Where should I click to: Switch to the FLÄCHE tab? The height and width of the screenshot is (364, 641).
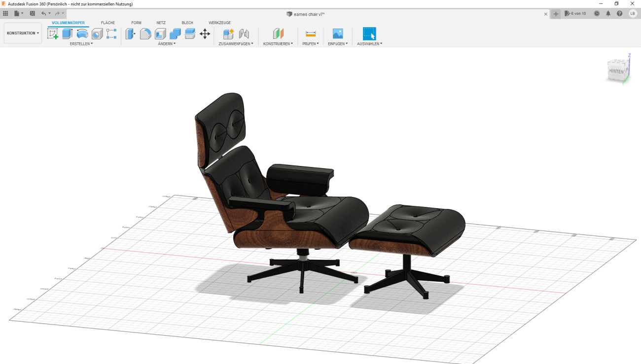[x=108, y=23]
